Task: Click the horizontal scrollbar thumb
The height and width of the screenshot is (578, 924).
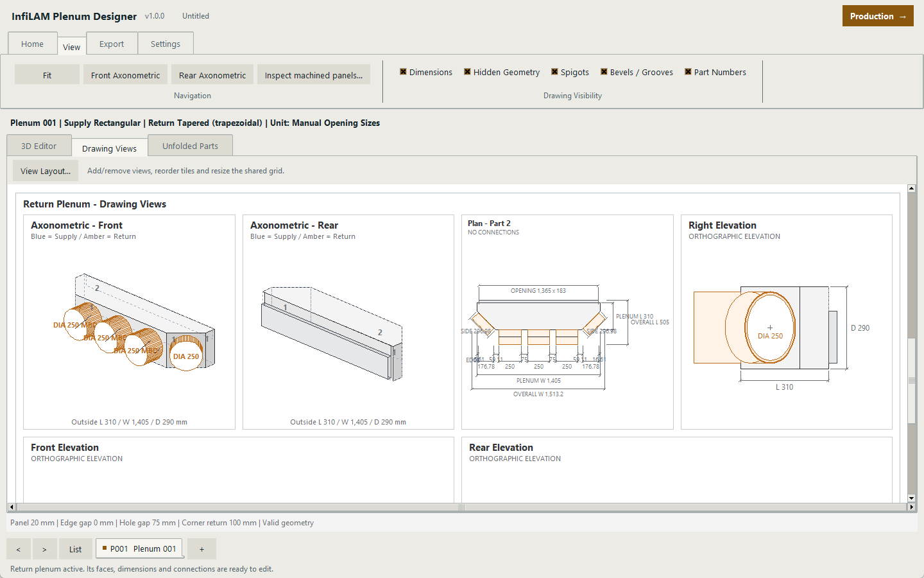Action: (x=461, y=507)
